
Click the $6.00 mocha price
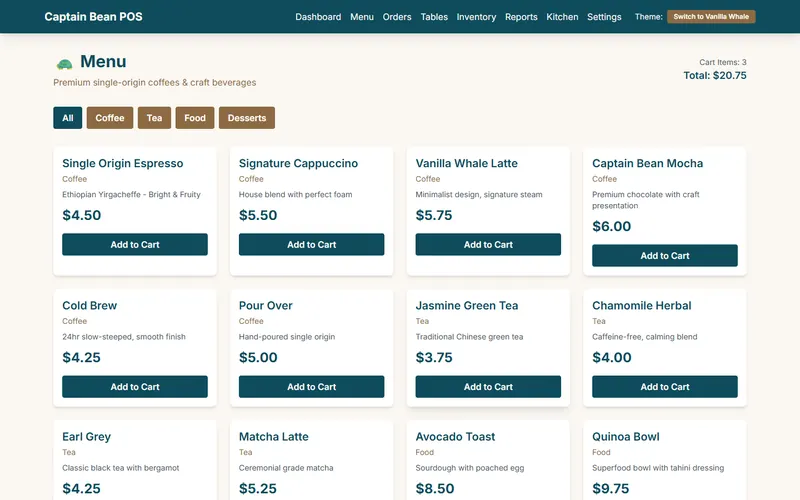tap(611, 226)
